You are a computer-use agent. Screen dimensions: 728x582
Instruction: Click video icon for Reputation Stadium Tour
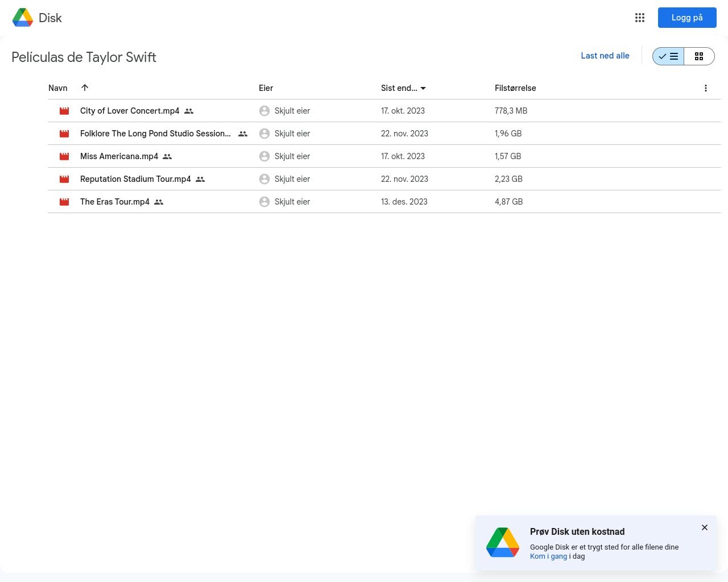pos(64,179)
